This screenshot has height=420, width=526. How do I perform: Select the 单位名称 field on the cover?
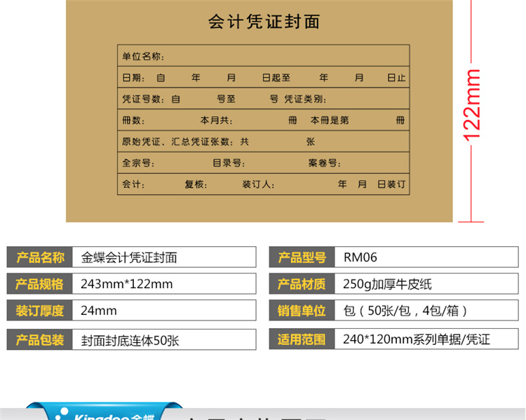[x=143, y=56]
